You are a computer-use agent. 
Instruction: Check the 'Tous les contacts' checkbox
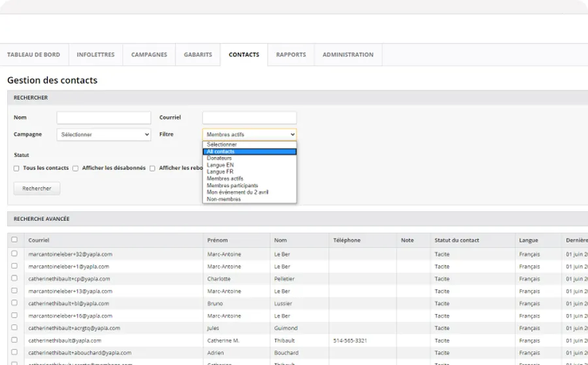click(16, 168)
